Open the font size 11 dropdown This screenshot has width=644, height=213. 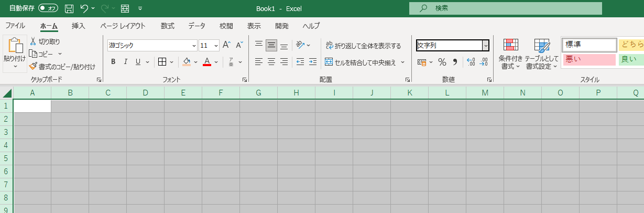216,46
